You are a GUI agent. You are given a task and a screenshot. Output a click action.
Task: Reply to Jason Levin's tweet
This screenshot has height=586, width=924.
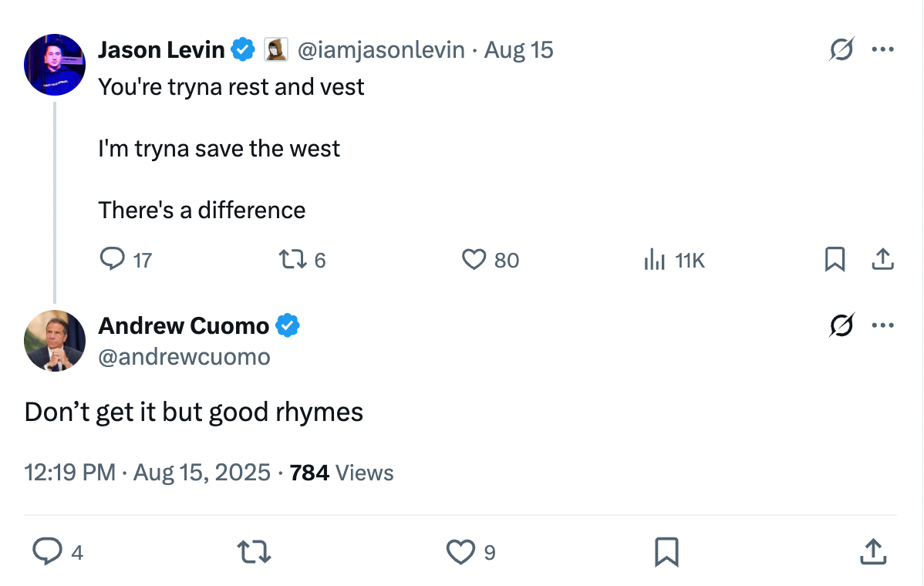click(113, 259)
